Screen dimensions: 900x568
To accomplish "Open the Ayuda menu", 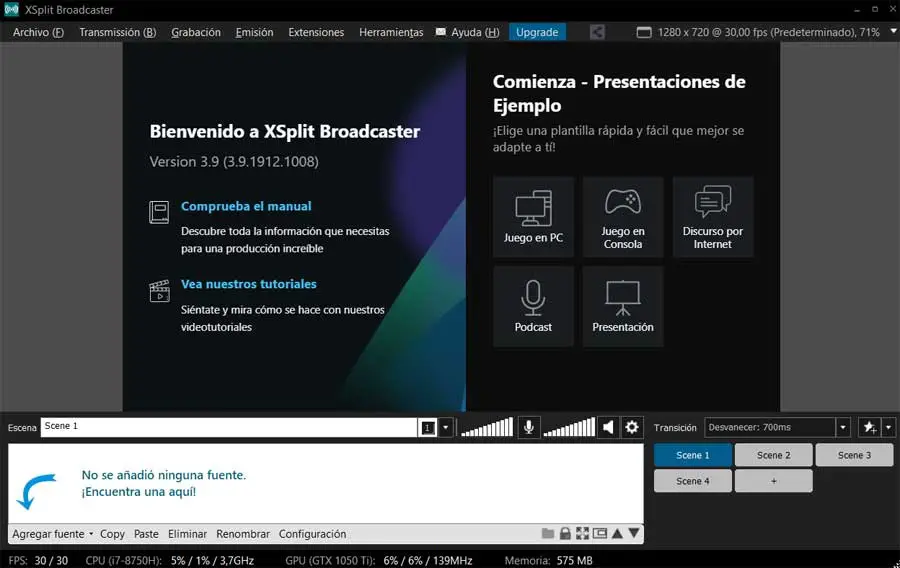I will (x=475, y=32).
